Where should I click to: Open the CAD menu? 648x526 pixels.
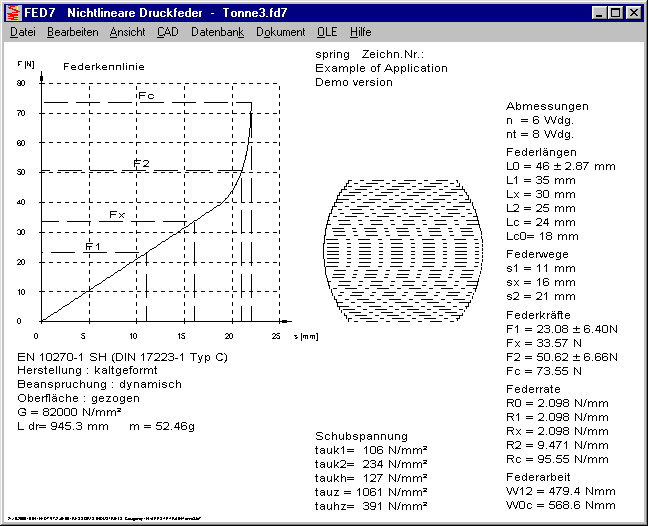pos(168,32)
